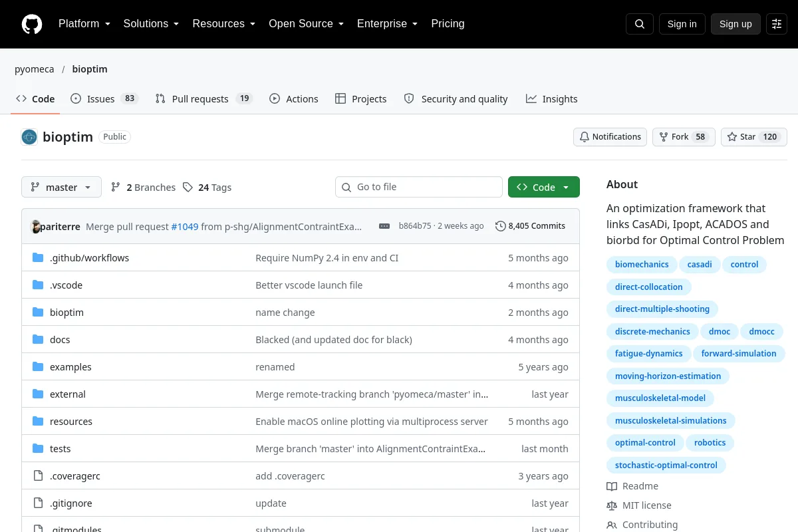Click the Sign in button
798x532 pixels.
click(682, 24)
